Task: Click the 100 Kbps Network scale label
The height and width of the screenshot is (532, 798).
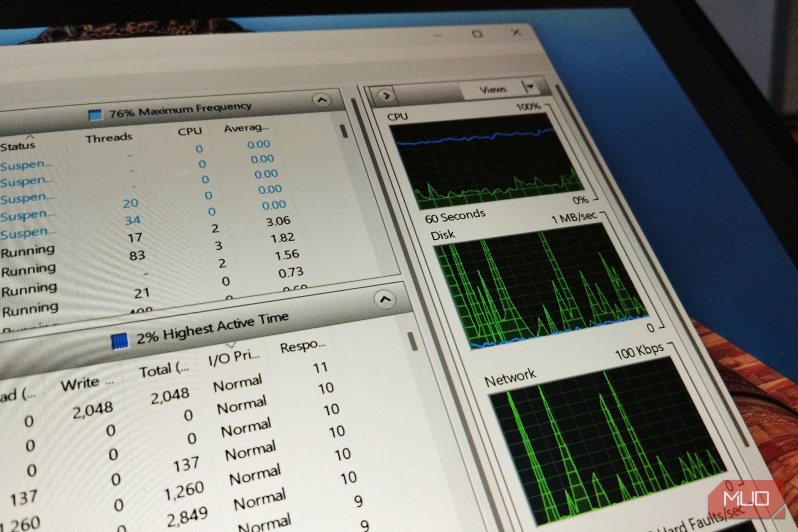Action: click(x=640, y=351)
